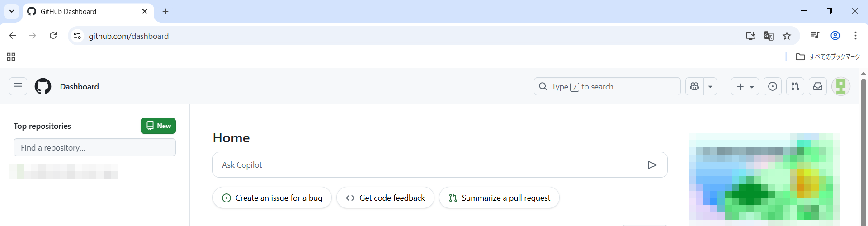Choose Create an issue for a bug
This screenshot has height=226, width=868.
tap(272, 198)
